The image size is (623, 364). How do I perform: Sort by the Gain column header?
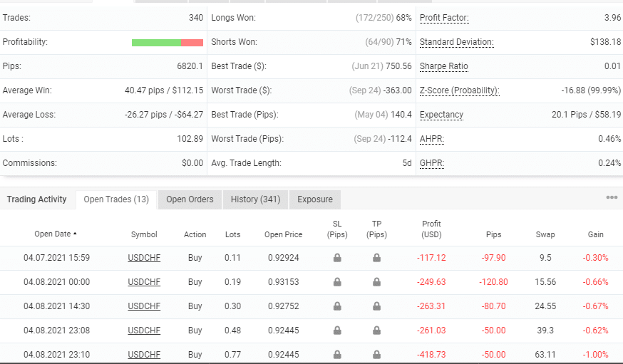[596, 234]
